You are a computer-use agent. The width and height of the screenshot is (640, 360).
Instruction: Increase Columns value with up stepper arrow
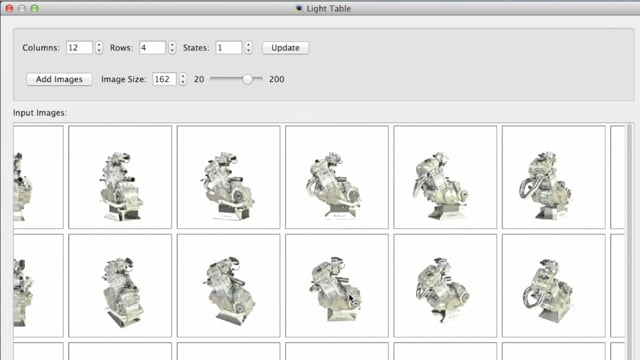pyautogui.click(x=99, y=44)
